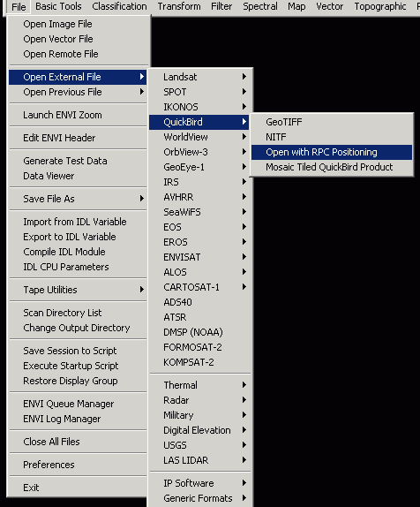The width and height of the screenshot is (420, 507).
Task: Expand the QuickBird submenu
Action: (x=199, y=122)
